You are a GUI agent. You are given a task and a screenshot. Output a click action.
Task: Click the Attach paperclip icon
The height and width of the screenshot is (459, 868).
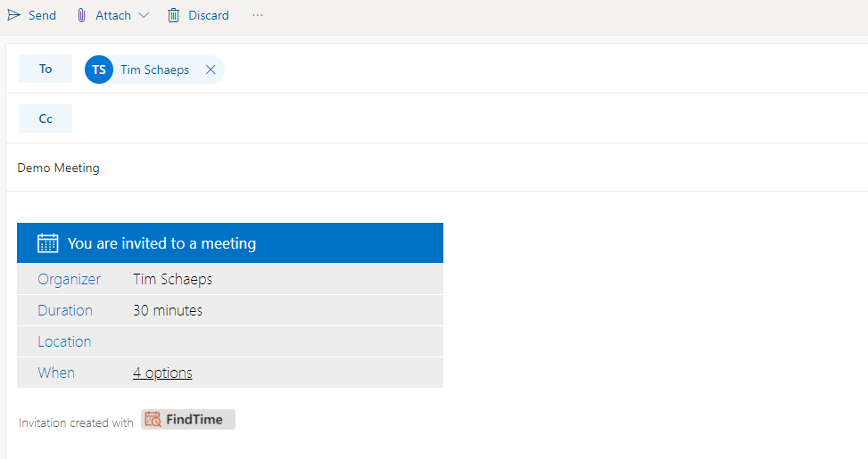[x=81, y=15]
